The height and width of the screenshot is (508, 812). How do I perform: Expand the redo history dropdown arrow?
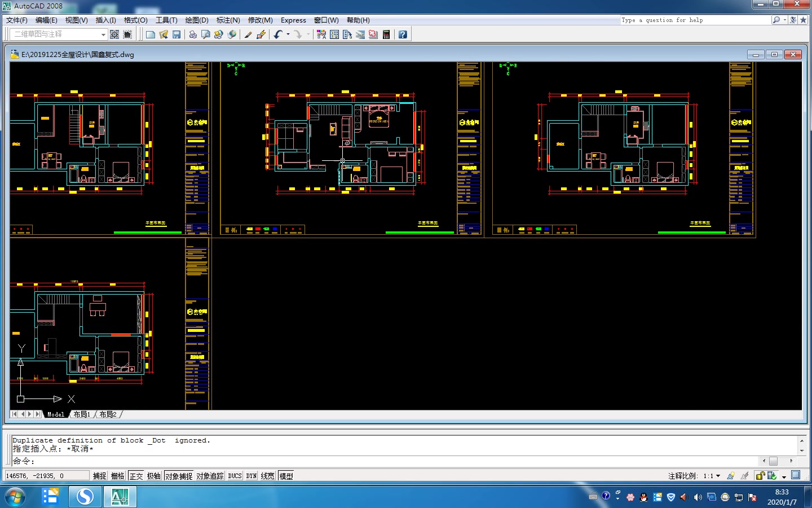pyautogui.click(x=308, y=34)
